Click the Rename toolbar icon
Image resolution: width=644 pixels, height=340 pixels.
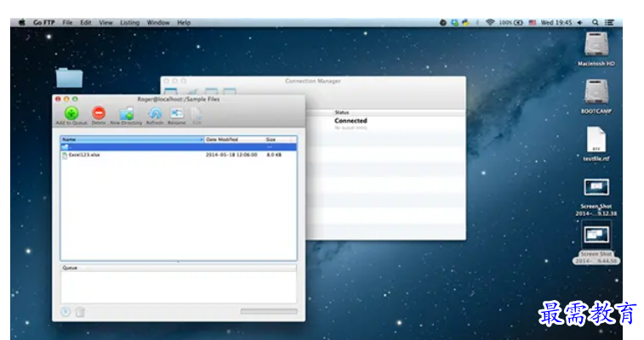177,113
